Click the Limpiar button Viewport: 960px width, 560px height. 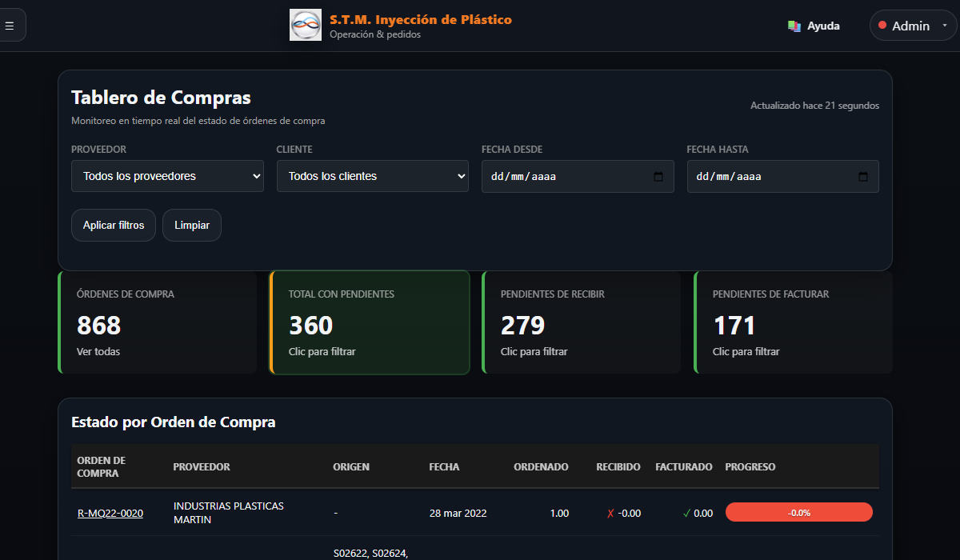coord(192,225)
